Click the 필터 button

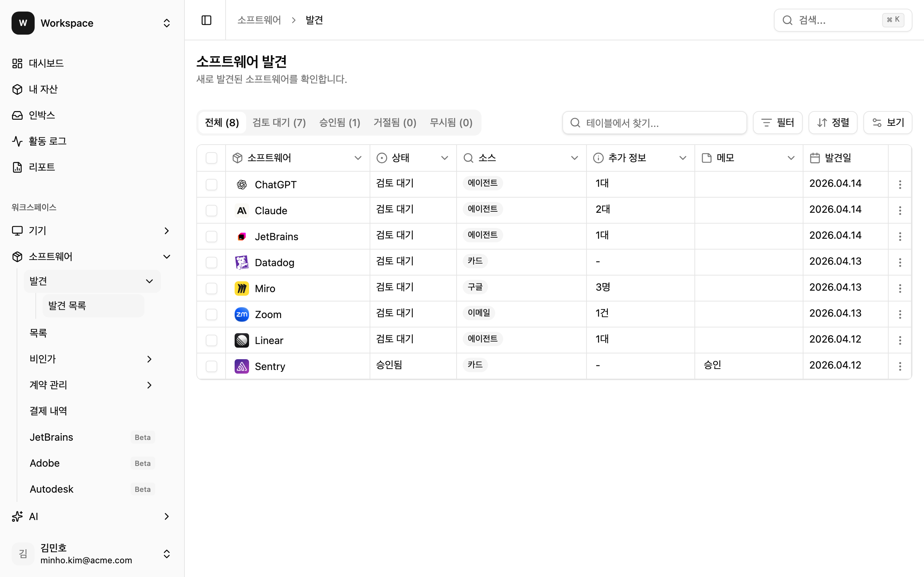pos(777,123)
